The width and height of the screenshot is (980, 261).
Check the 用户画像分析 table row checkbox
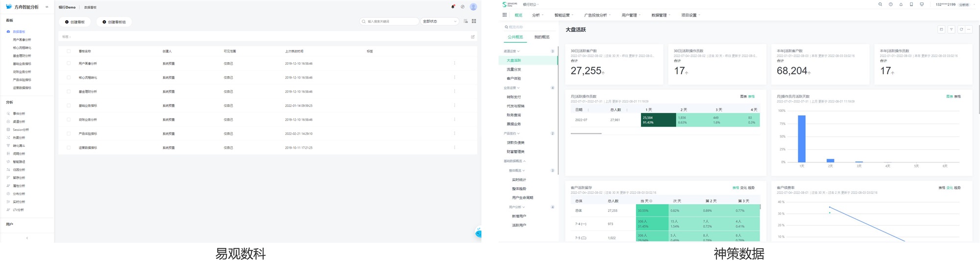coord(69,63)
